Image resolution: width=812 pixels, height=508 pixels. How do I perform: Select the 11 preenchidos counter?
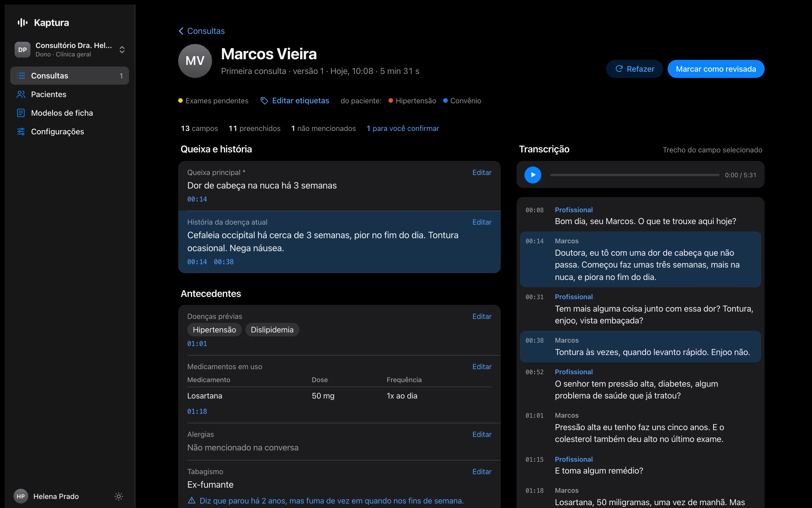[x=254, y=128]
